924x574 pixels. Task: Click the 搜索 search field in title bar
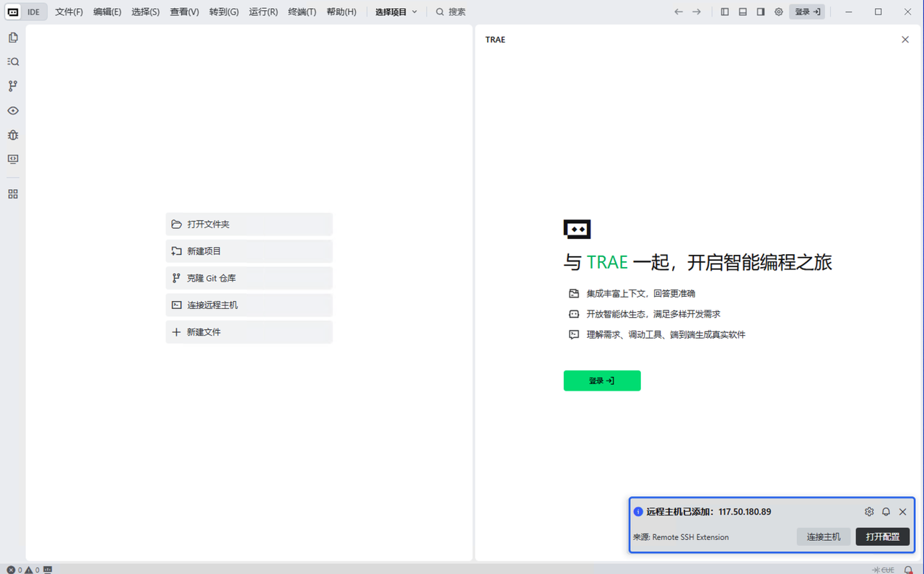[x=451, y=12]
